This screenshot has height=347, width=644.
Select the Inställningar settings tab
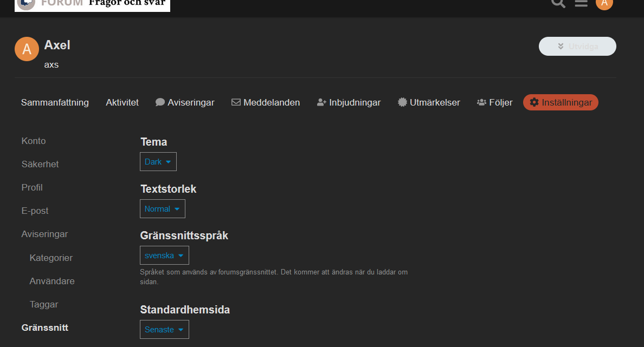point(561,102)
